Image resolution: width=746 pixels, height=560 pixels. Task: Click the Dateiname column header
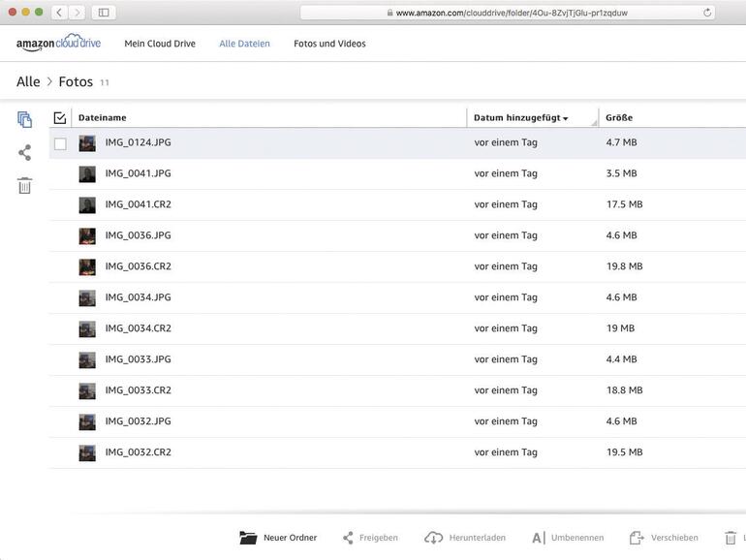coord(102,118)
